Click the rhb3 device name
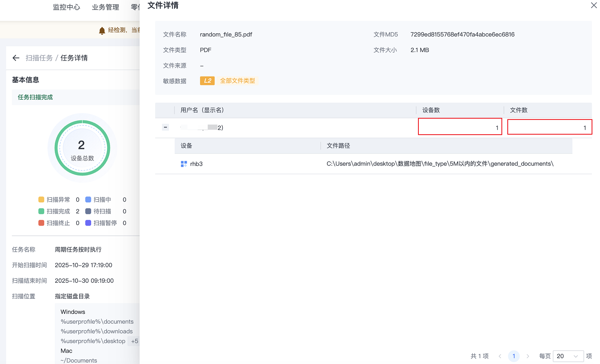600x364 pixels. (x=196, y=164)
